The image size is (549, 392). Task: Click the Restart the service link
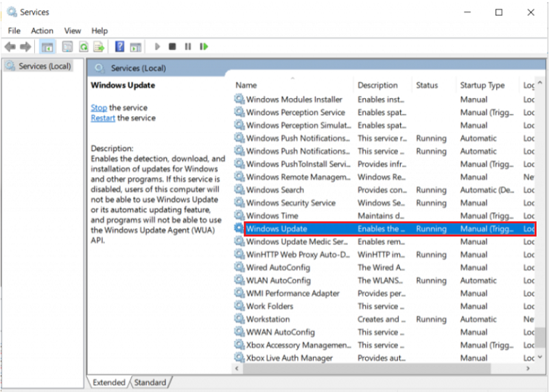[103, 118]
